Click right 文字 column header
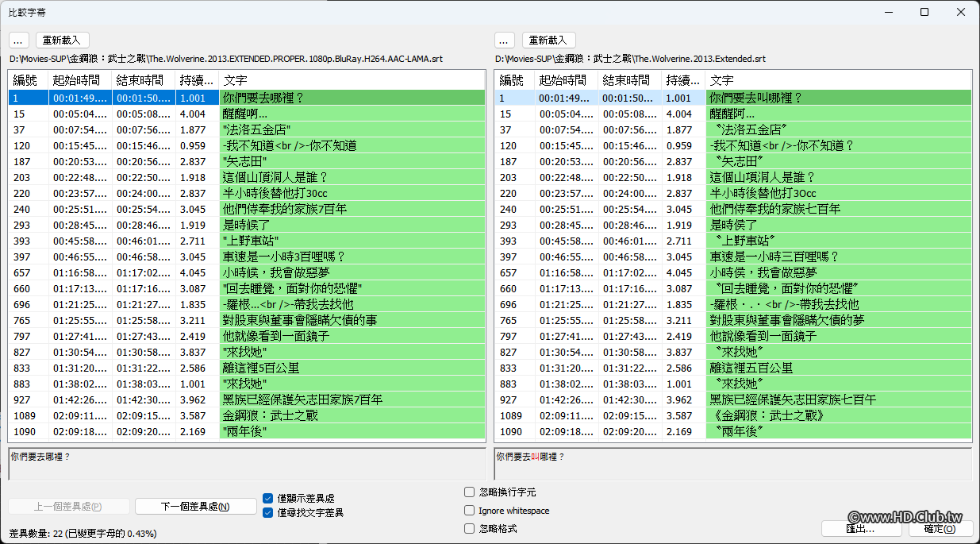The image size is (980, 544). pos(838,80)
